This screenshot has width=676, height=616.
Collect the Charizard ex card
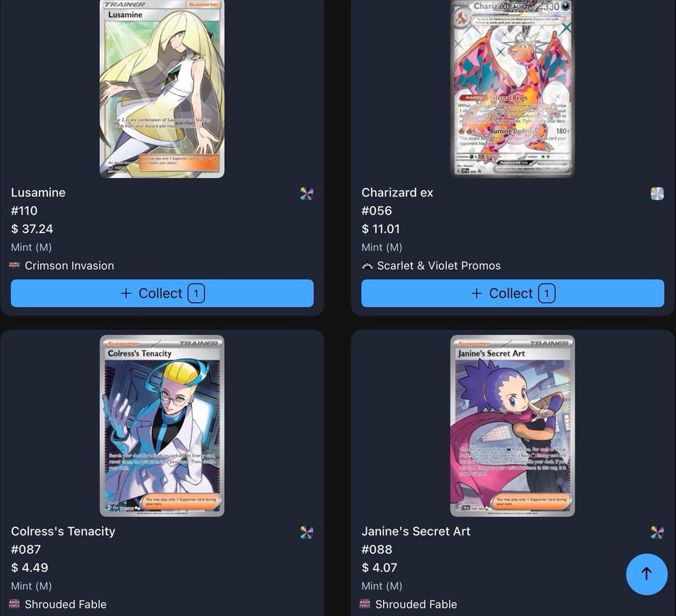[513, 293]
